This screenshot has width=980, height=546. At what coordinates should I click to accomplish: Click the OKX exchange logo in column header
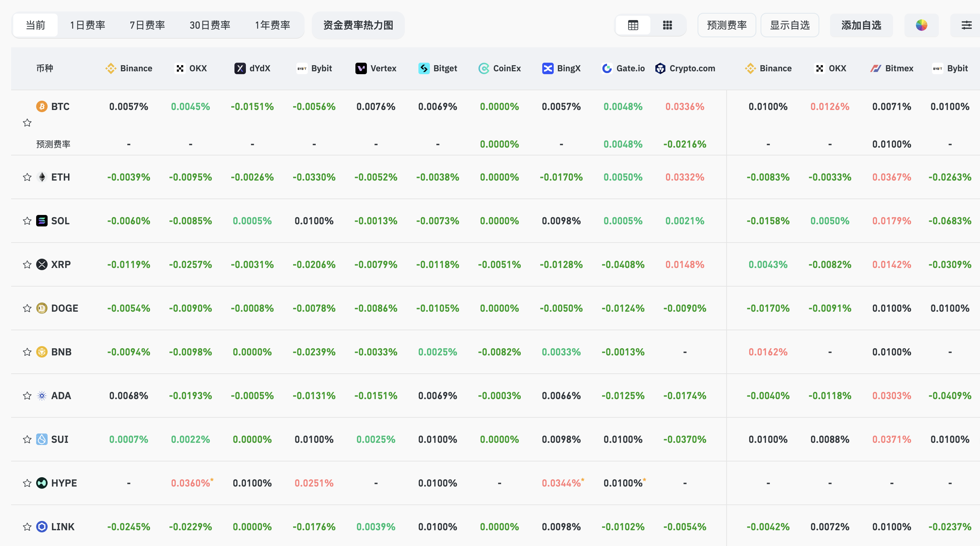[180, 68]
